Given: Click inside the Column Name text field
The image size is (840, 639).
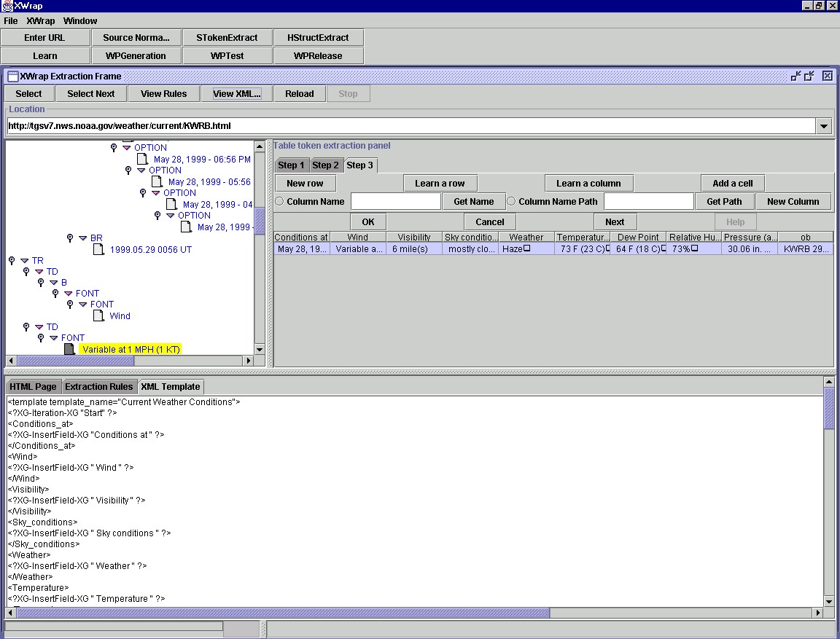Looking at the screenshot, I should tap(396, 202).
